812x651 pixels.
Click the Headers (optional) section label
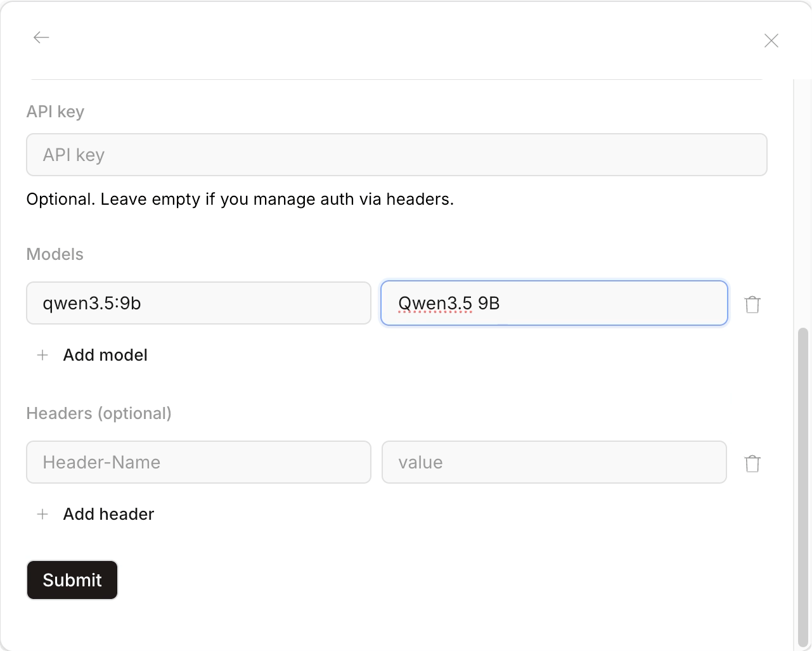99,413
